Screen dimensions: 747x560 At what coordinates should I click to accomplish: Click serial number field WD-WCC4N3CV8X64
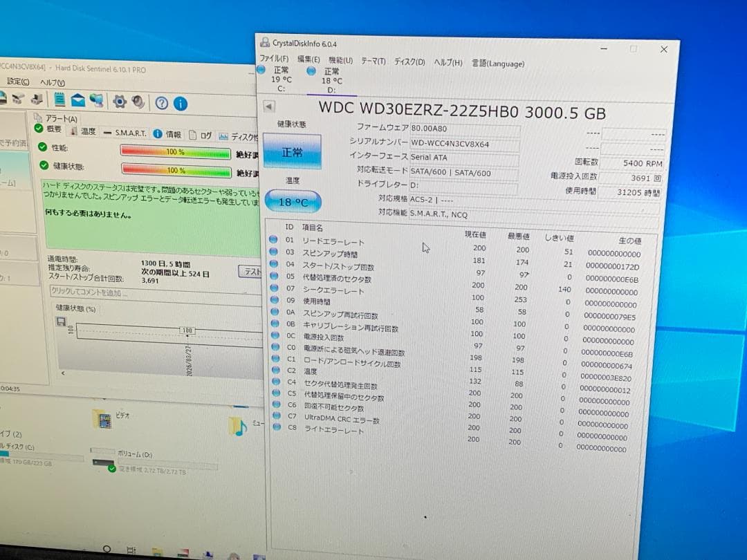pyautogui.click(x=465, y=144)
